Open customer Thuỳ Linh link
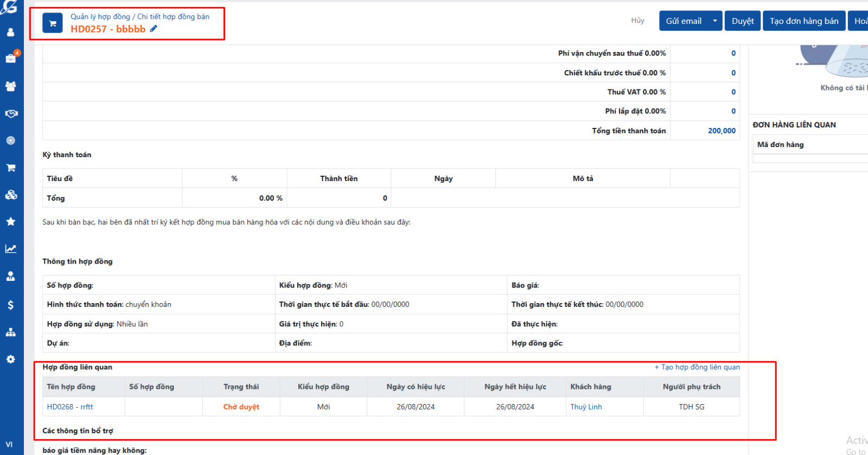Viewport: 868px width, 455px height. click(x=586, y=407)
